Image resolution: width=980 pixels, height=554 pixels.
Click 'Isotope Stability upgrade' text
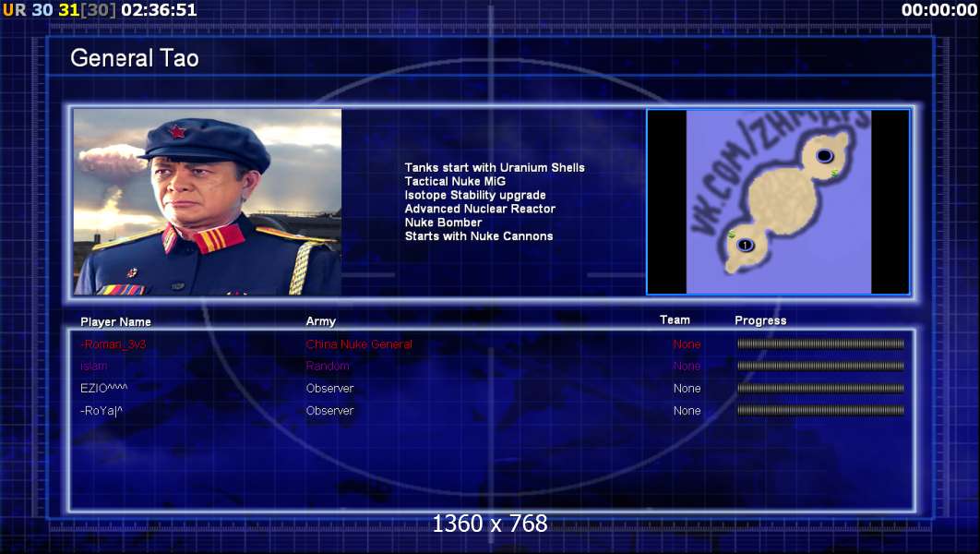pos(475,195)
